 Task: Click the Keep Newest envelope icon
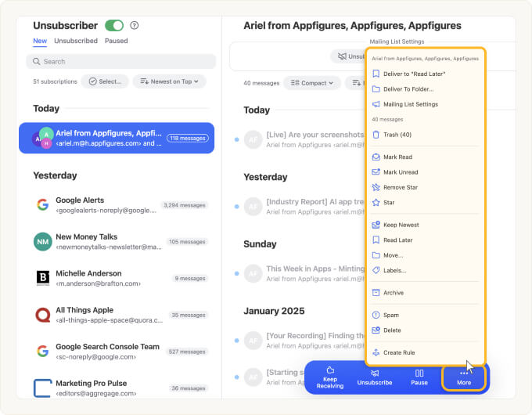376,225
